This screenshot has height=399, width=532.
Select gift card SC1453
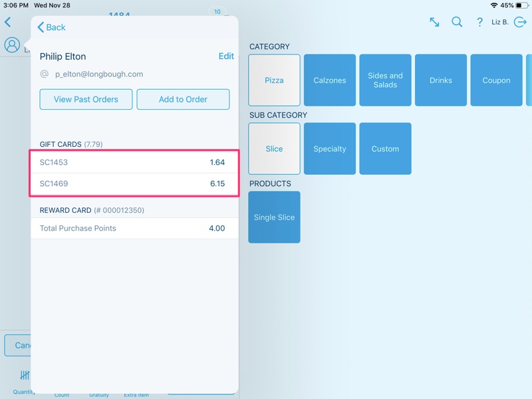(x=133, y=162)
